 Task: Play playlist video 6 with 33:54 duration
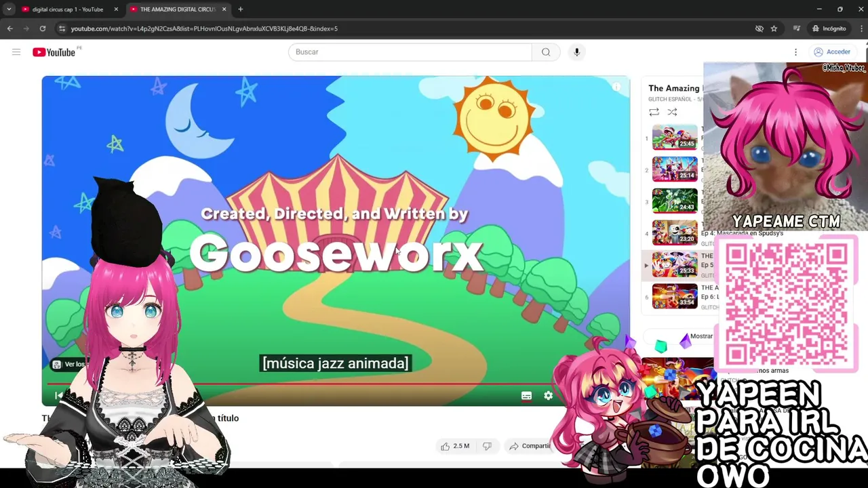click(675, 296)
